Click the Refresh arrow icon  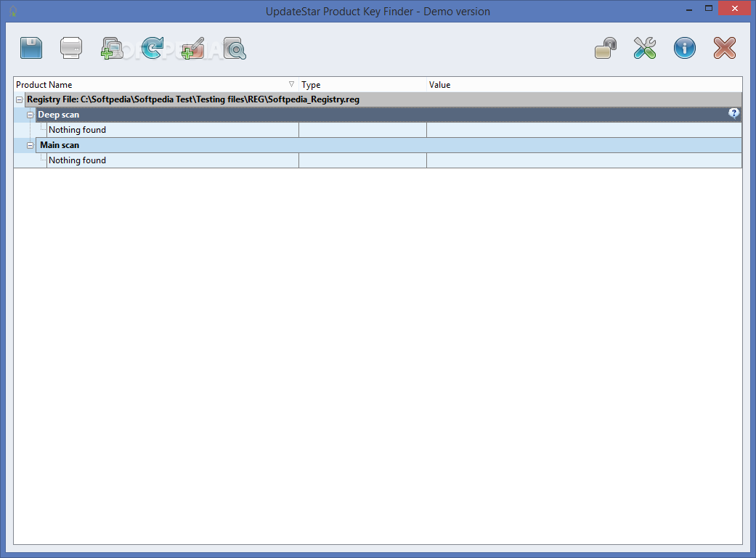click(x=153, y=48)
